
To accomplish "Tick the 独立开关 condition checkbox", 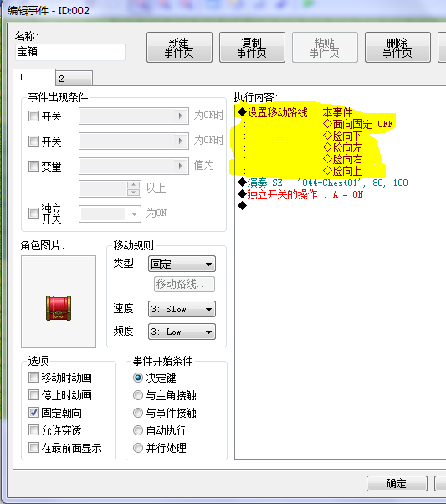I will point(33,213).
